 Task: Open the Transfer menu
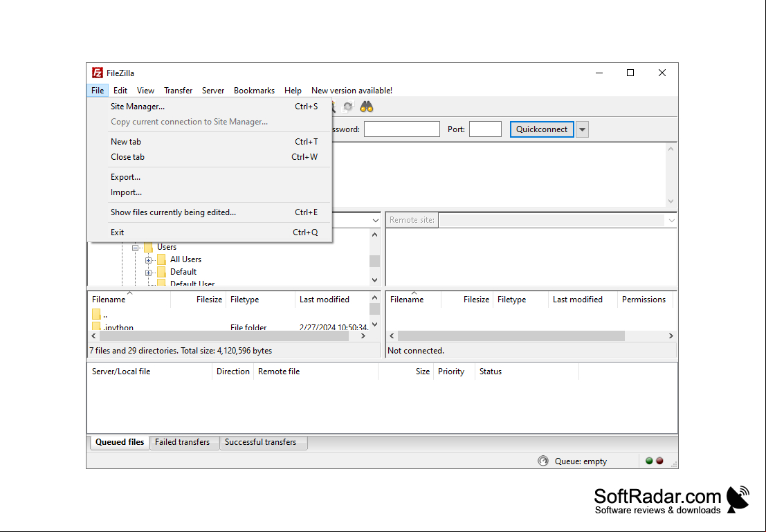pos(179,91)
